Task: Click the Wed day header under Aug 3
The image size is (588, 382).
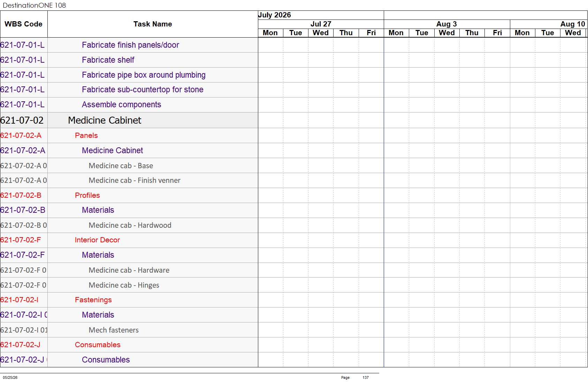Action: [447, 33]
